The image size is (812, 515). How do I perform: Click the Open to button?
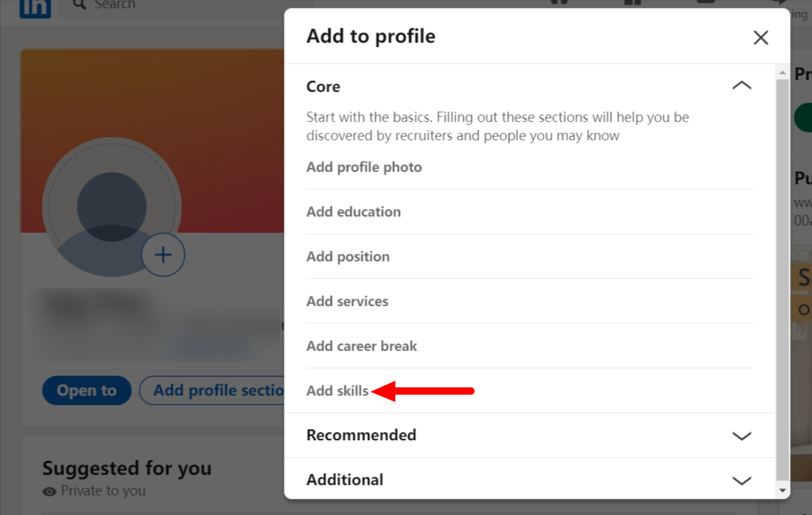[x=87, y=390]
